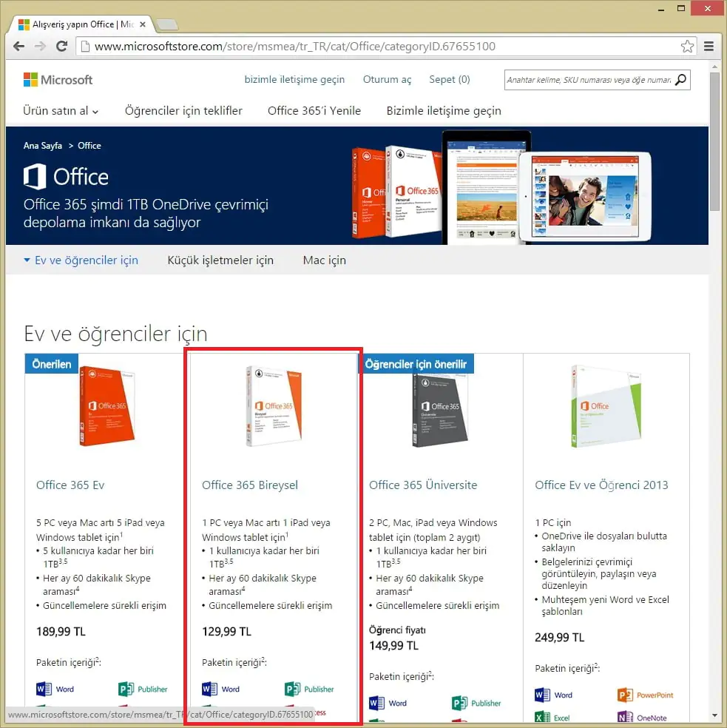This screenshot has width=727, height=728.
Task: Open Office 365 Bireysel product link
Action: coord(250,485)
